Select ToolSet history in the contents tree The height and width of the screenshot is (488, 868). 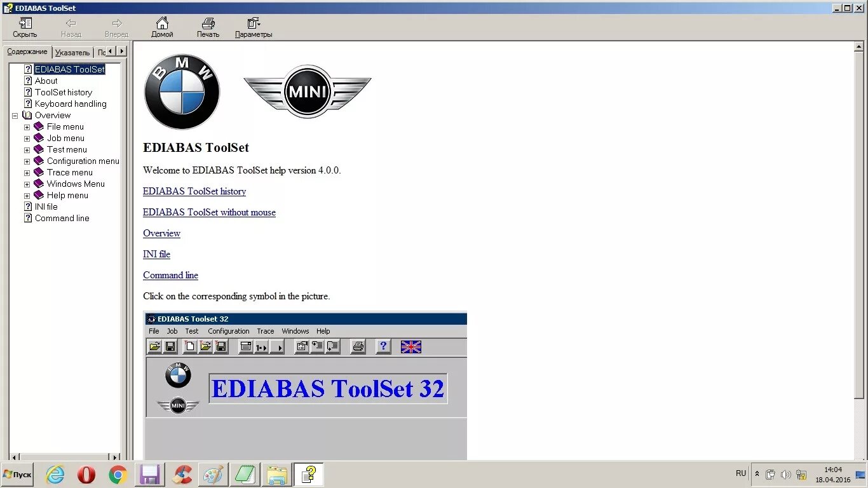tap(64, 92)
